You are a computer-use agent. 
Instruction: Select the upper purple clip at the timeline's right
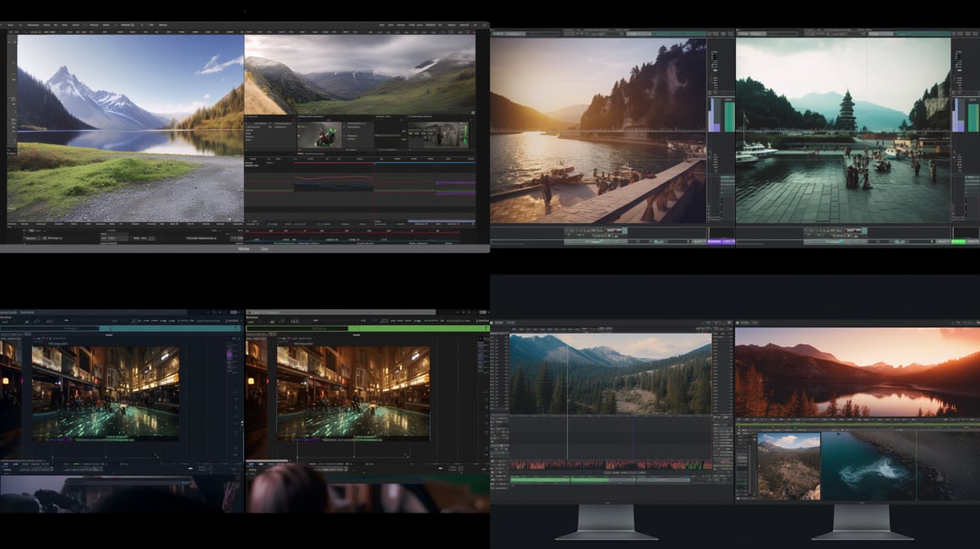(x=455, y=183)
